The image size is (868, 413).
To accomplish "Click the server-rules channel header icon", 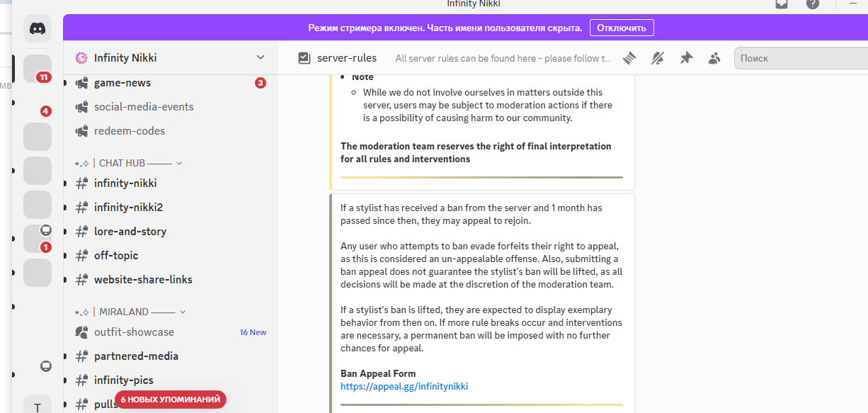I will (x=304, y=58).
